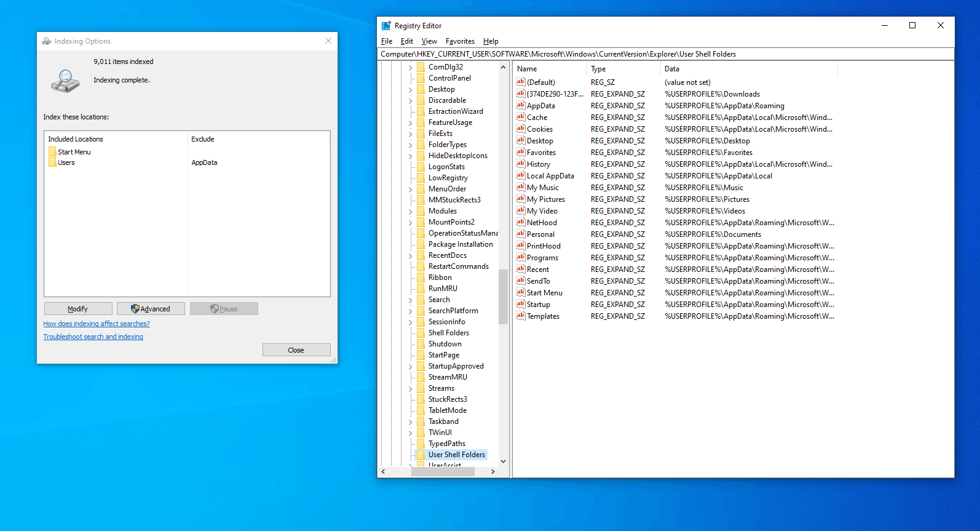Select the My Pictures value row
The width and height of the screenshot is (980, 531).
[675, 199]
